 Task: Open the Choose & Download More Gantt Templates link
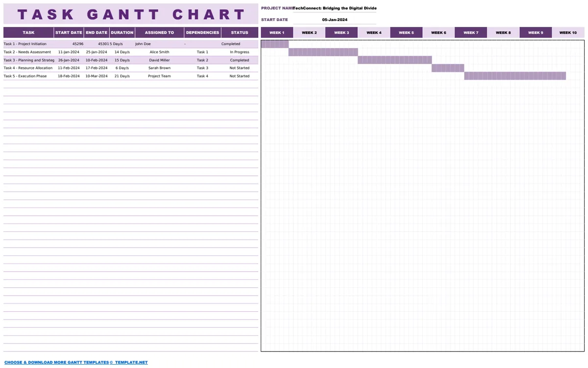[x=76, y=363]
